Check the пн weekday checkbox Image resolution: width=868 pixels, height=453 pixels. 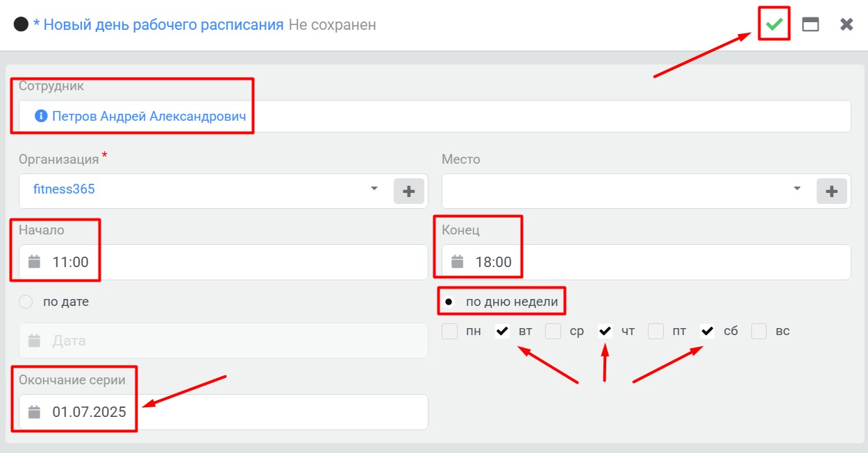pos(450,331)
